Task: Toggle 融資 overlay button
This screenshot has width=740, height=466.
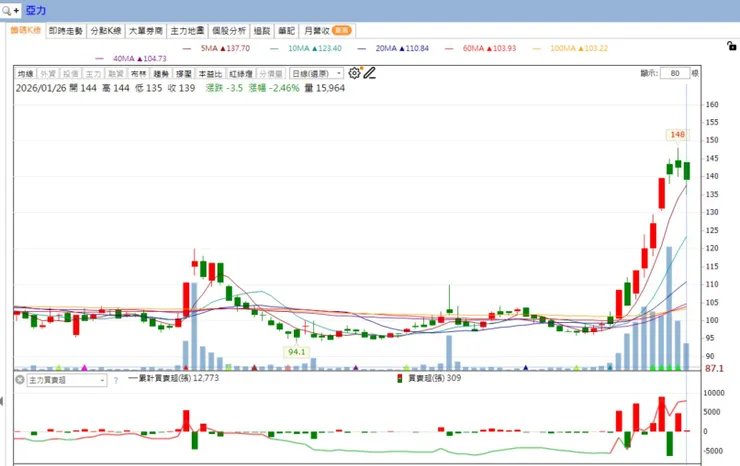Action: 116,74
